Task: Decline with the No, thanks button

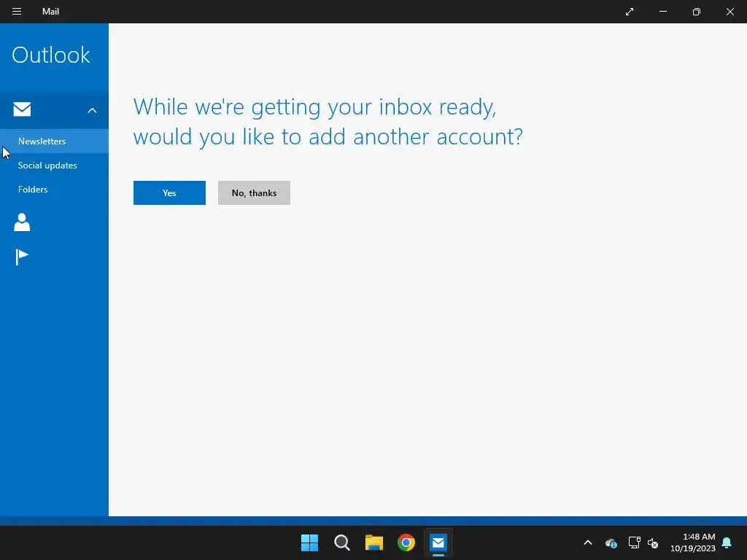Action: (254, 192)
